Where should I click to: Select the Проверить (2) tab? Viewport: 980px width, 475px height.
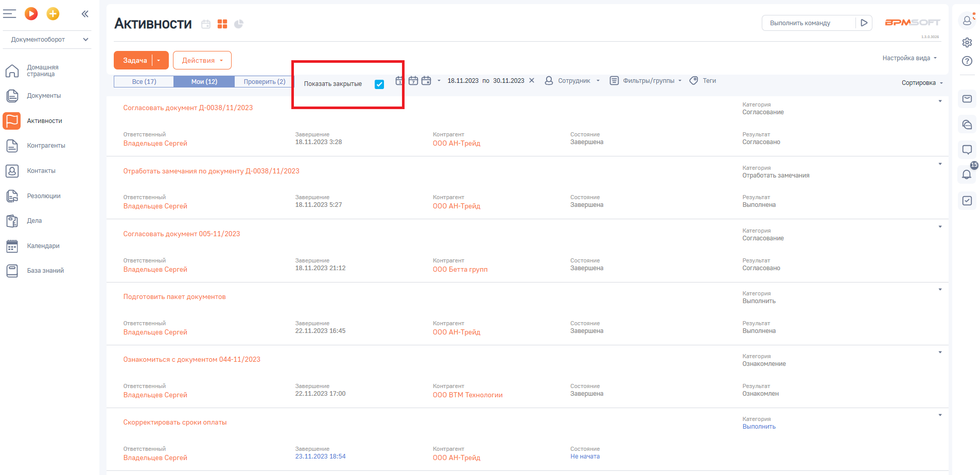(265, 81)
